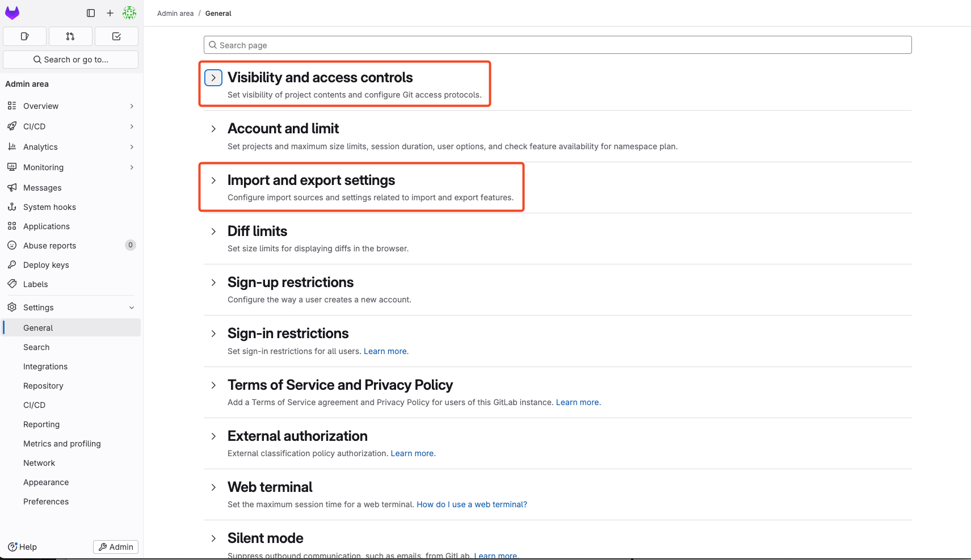
Task: Expand Visibility and access controls section
Action: 213,78
